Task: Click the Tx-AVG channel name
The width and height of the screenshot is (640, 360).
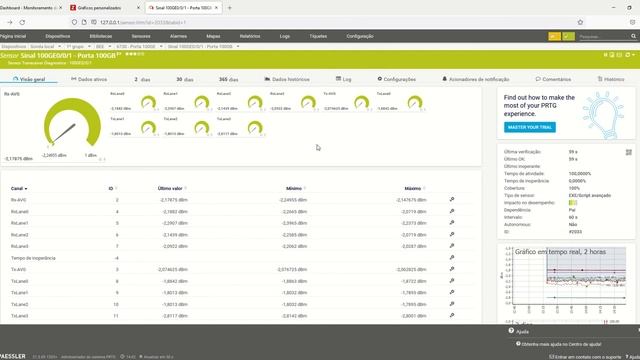Action: 19,269
